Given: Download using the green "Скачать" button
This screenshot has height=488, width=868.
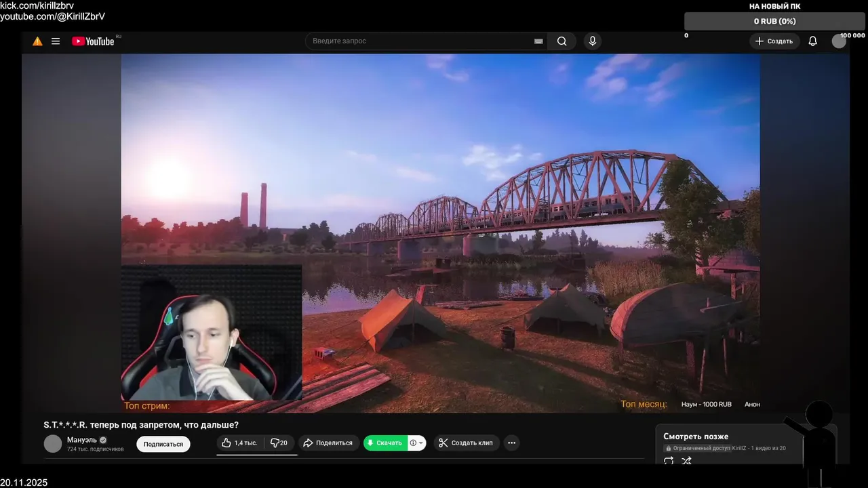Looking at the screenshot, I should tap(385, 443).
